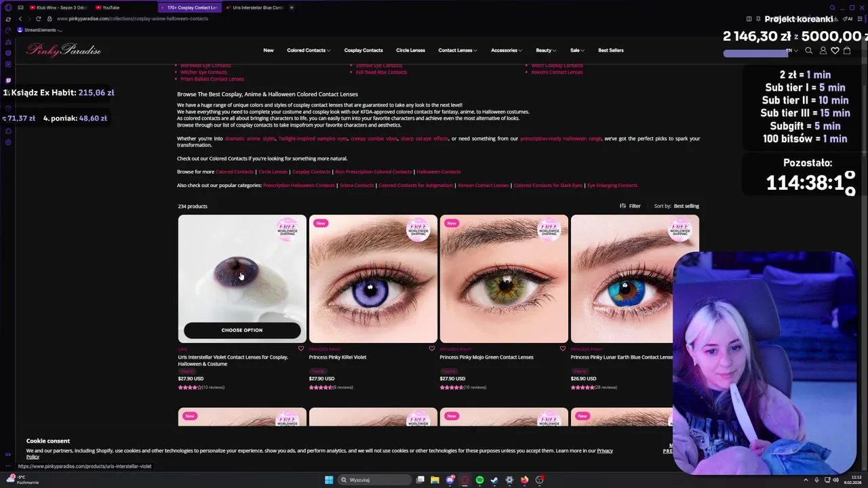Viewport: 868px width, 488px height.
Task: Open taskbar clock and date
Action: coord(852,480)
